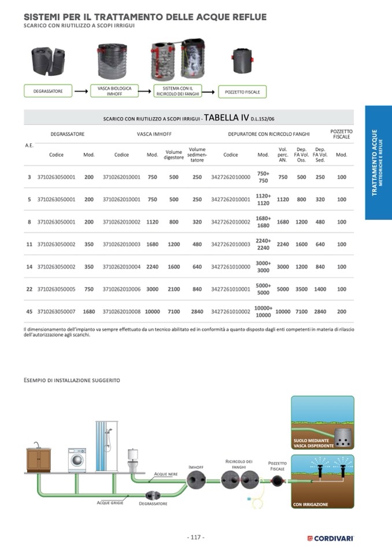Open the 'Suolo mediante vasca disperdente' picture
This screenshot has height=555, width=392.
pos(323,422)
